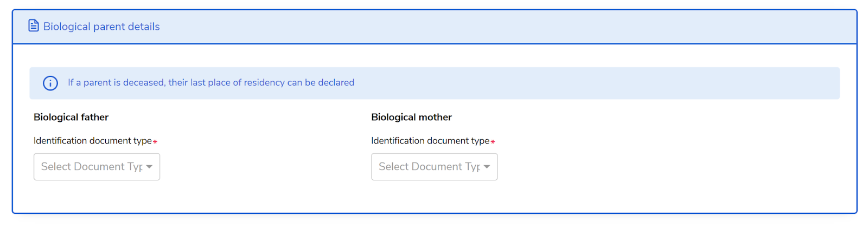
Task: Click the Biological parent details header title
Action: [101, 27]
